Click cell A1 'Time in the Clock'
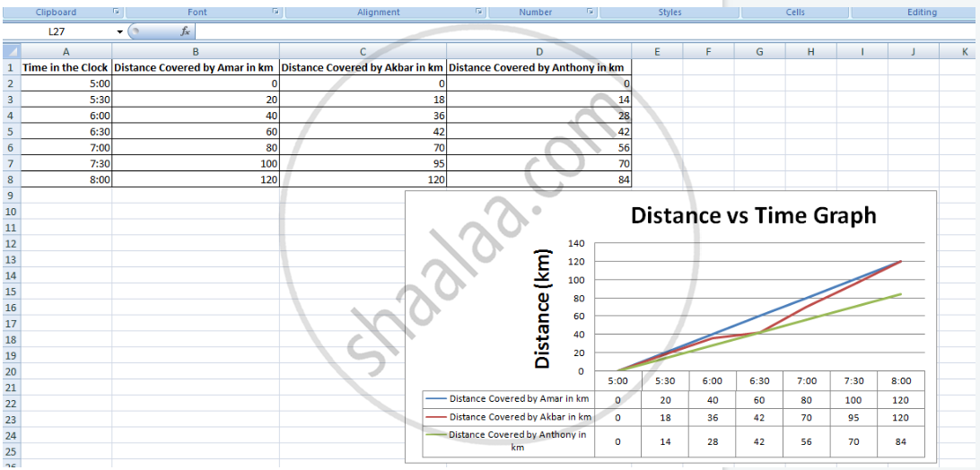 66,67
